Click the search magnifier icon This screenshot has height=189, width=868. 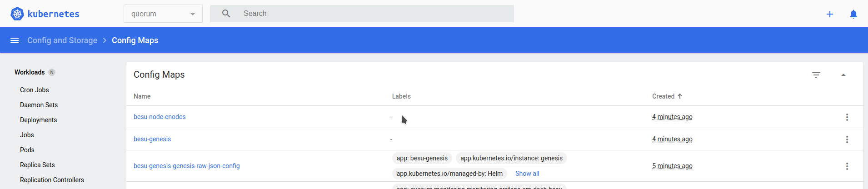point(226,14)
